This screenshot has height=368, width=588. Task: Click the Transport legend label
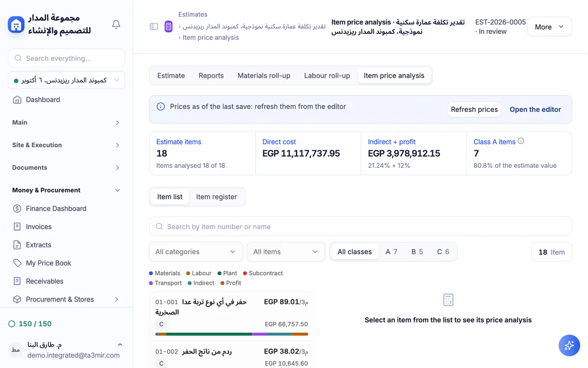pyautogui.click(x=168, y=283)
